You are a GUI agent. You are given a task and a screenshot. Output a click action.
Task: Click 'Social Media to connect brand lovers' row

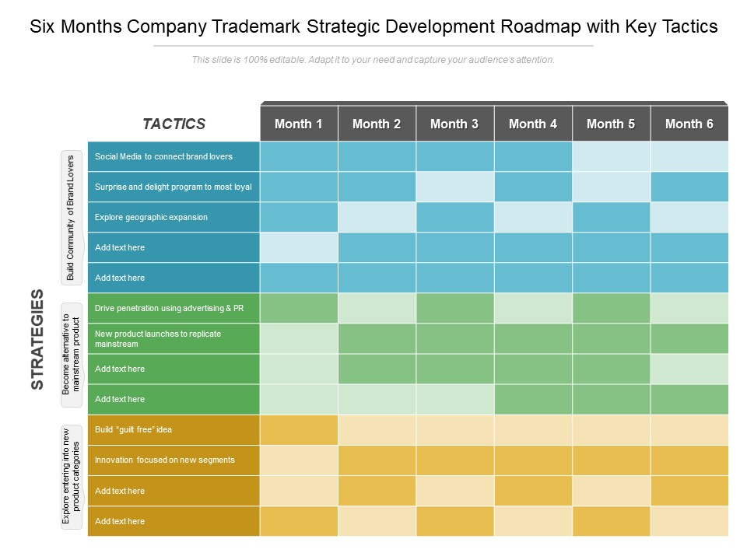tap(174, 156)
